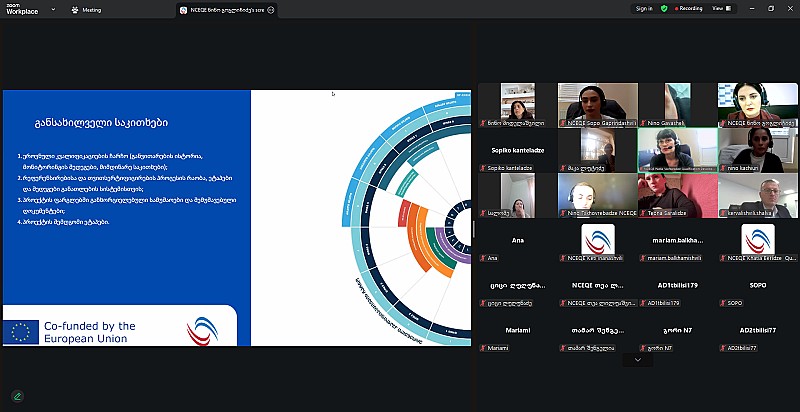Click muted mic icon on Sopiko kanteladze tile
Image resolution: width=800 pixels, height=412 pixels.
point(483,168)
